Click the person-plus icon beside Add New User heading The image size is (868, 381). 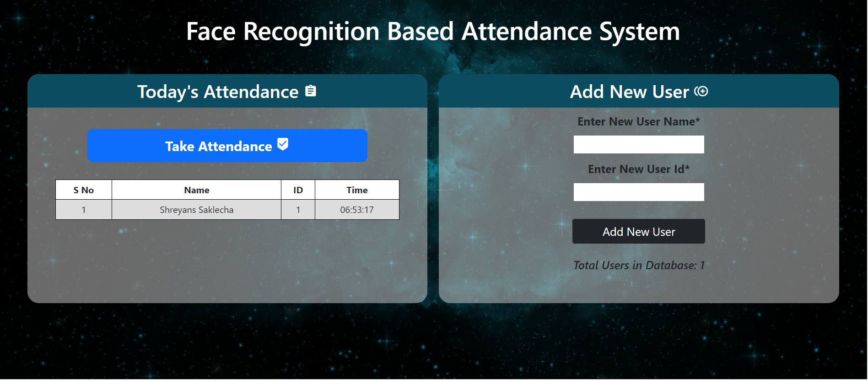pyautogui.click(x=702, y=92)
